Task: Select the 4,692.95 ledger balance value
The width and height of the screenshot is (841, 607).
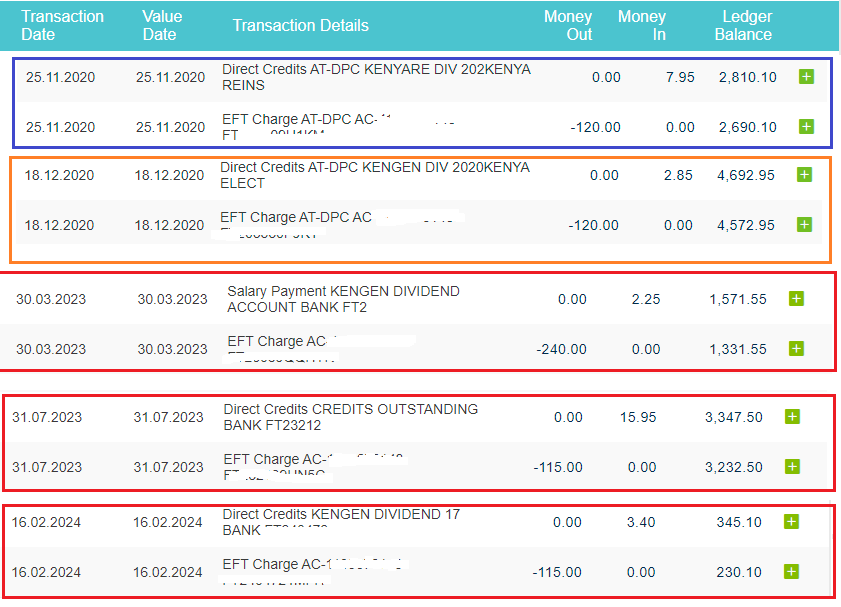Action: [746, 175]
